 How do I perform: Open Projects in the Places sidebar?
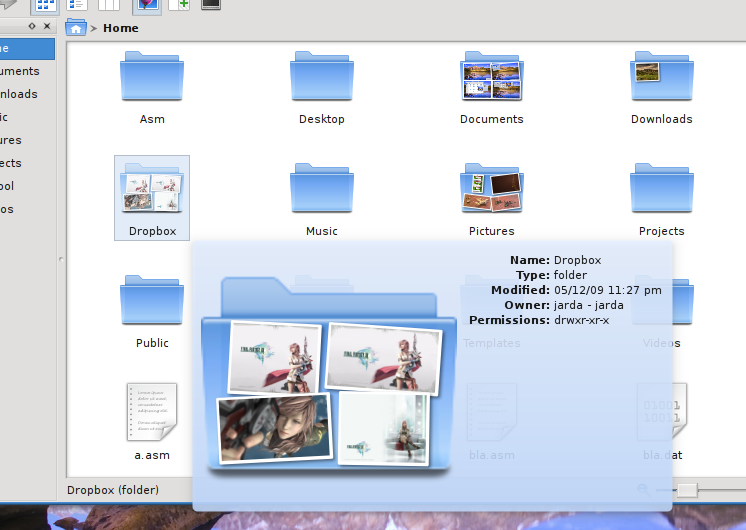point(27,163)
